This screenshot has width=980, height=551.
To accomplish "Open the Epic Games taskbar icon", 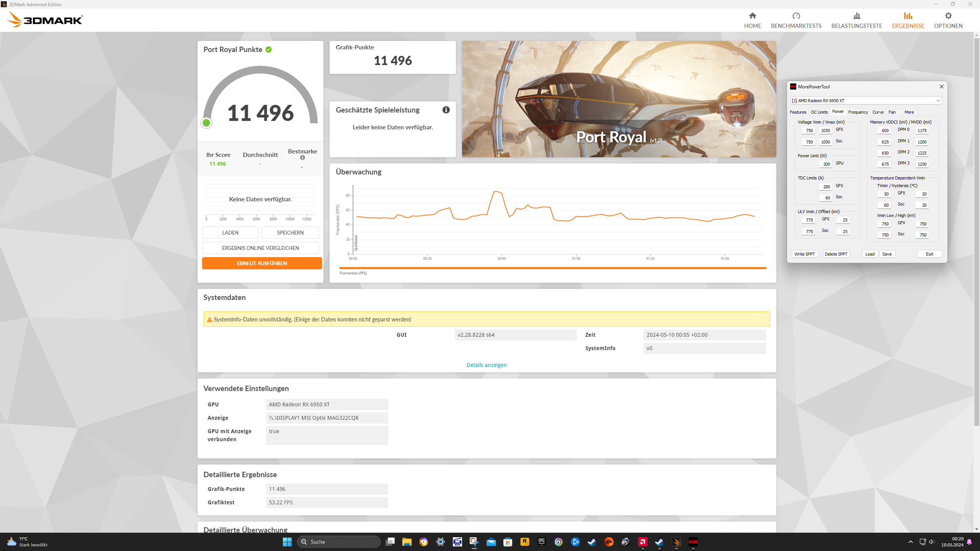I will [541, 542].
